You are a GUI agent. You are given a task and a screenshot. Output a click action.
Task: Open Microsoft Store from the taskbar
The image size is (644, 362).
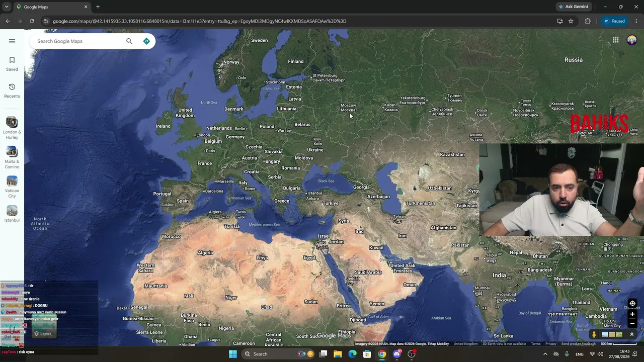(367, 354)
